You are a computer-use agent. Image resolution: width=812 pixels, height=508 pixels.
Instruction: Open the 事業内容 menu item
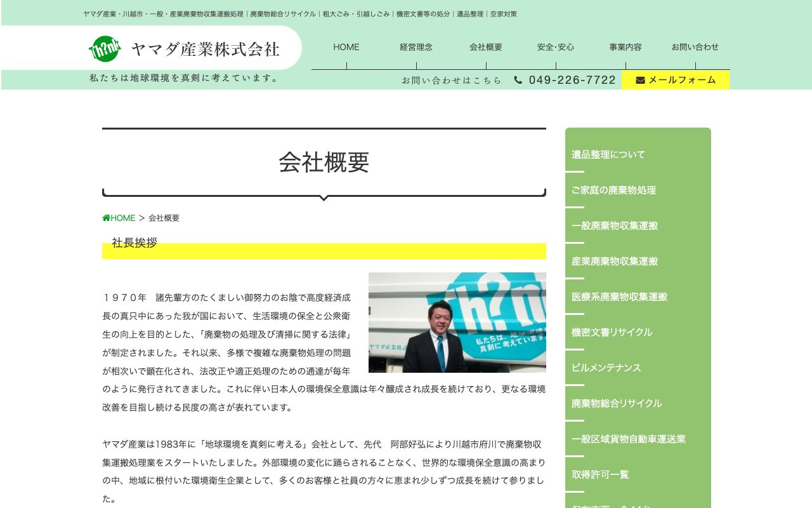click(x=625, y=47)
